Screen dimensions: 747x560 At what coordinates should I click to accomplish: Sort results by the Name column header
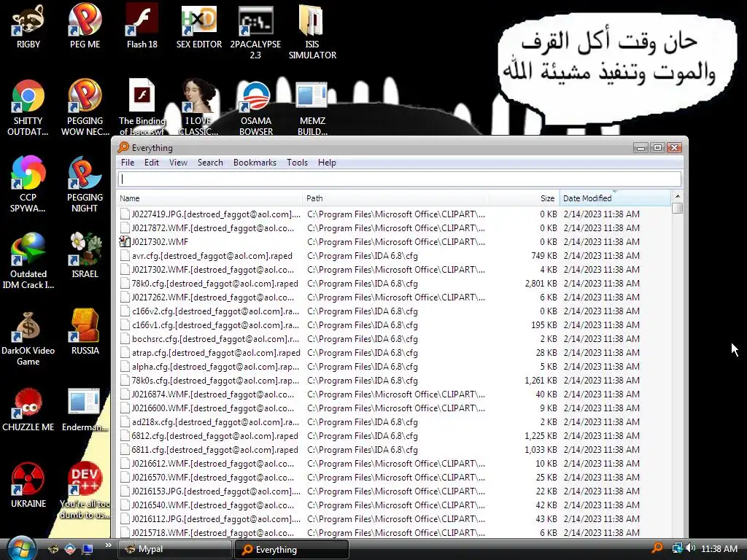[x=209, y=198]
